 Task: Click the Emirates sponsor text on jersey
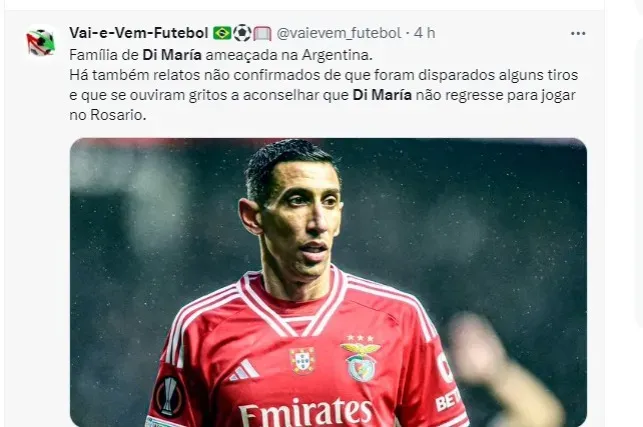pos(306,411)
